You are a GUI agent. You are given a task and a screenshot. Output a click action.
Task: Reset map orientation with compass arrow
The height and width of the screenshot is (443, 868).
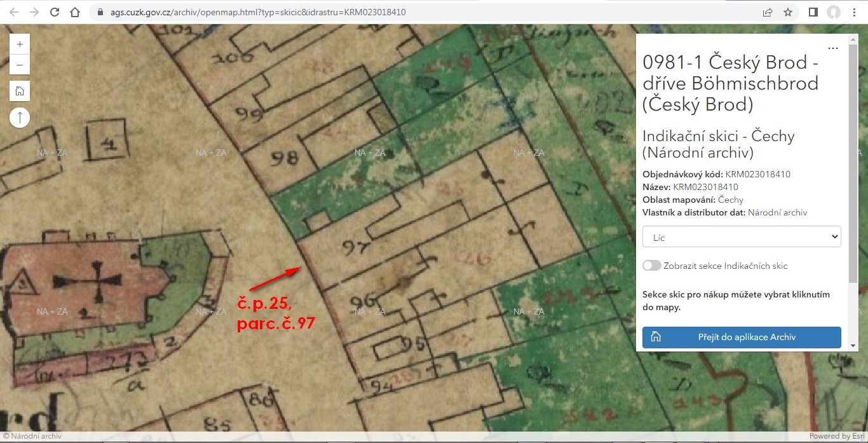(20, 118)
